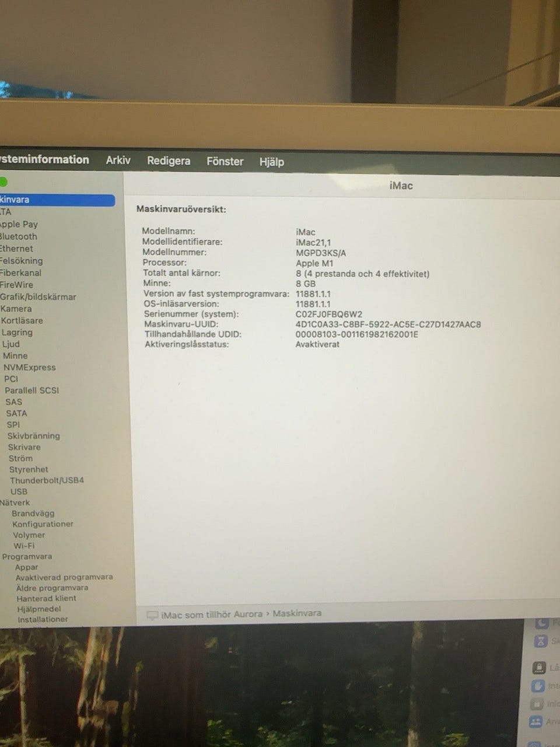The image size is (560, 747).
Task: Select Brandvägg under Nätverk
Action: 33,513
